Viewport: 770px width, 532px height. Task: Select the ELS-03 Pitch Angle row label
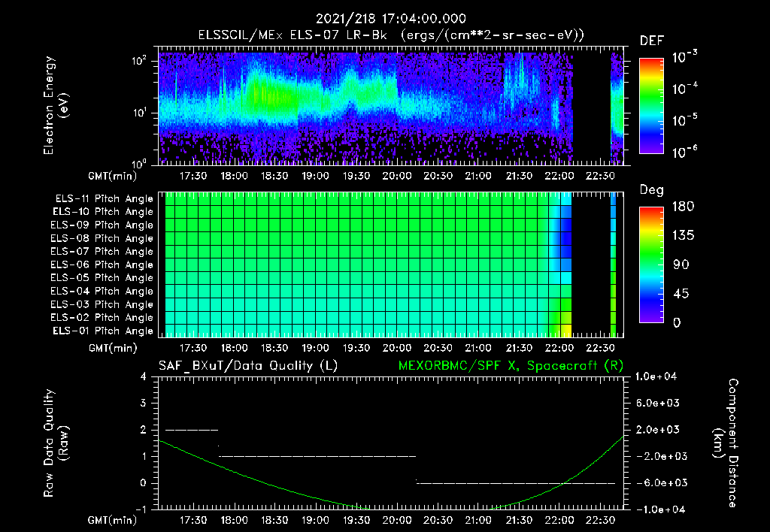(x=102, y=305)
